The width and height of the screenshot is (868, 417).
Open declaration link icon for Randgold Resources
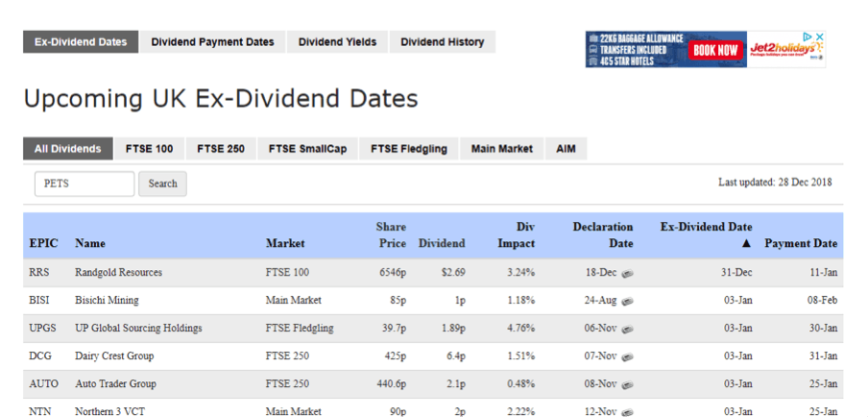pos(627,273)
